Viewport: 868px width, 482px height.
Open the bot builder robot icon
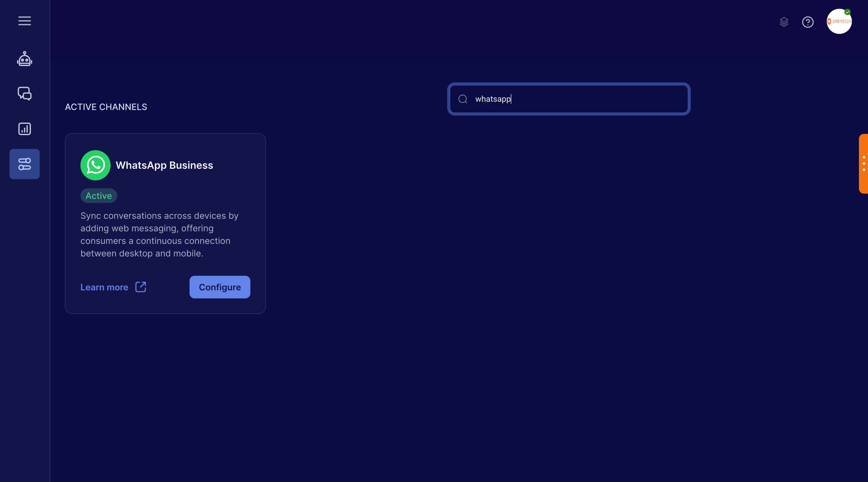pyautogui.click(x=25, y=59)
